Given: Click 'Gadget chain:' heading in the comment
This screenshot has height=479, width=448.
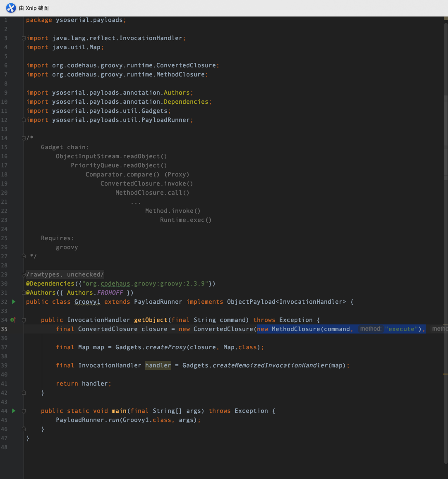Looking at the screenshot, I should tap(65, 147).
